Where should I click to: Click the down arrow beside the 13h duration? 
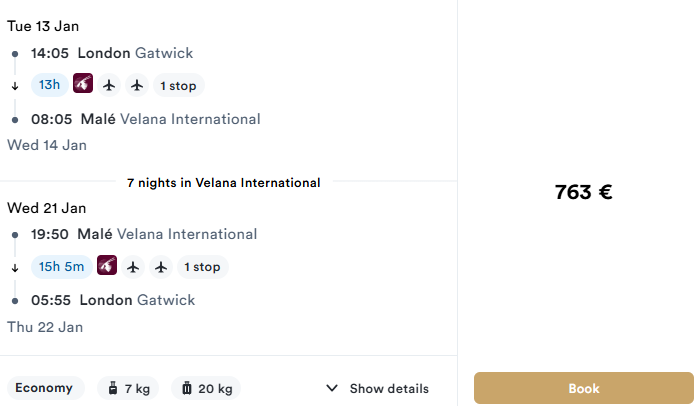coord(15,85)
